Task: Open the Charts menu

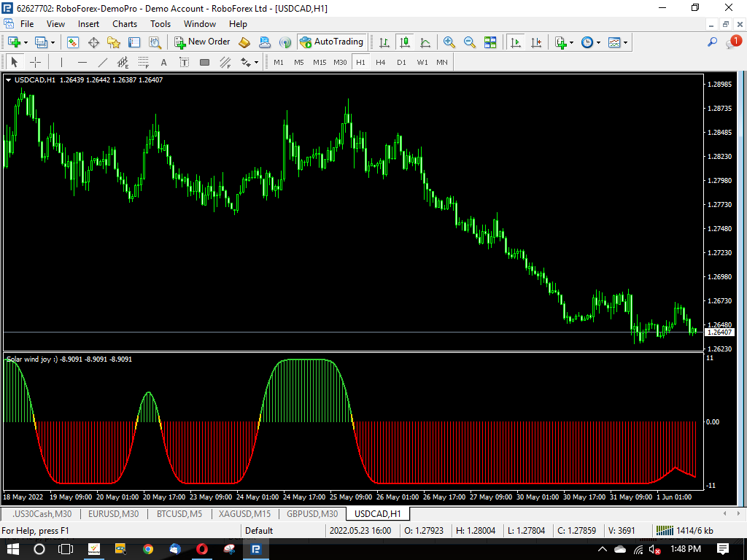Action: point(124,24)
